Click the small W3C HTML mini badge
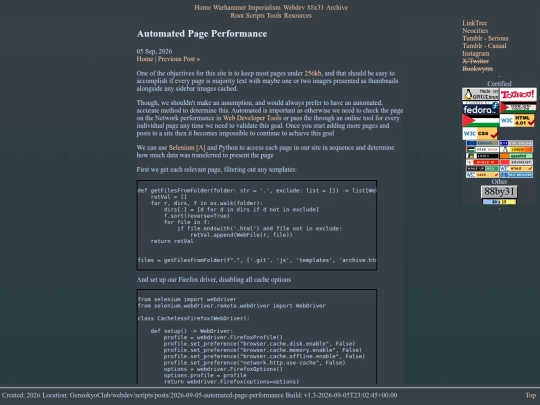This screenshot has width=540, height=405. (x=516, y=168)
